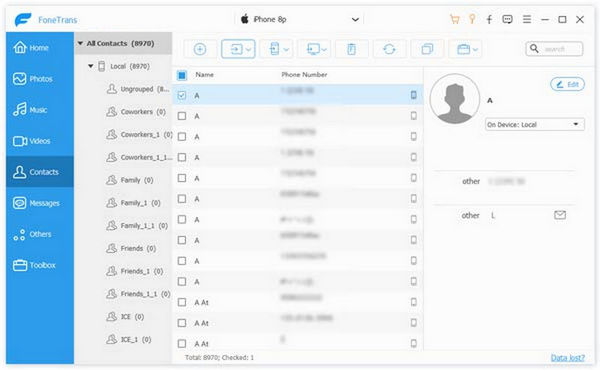Click the add new contact plus icon
The image size is (600, 370).
click(200, 49)
